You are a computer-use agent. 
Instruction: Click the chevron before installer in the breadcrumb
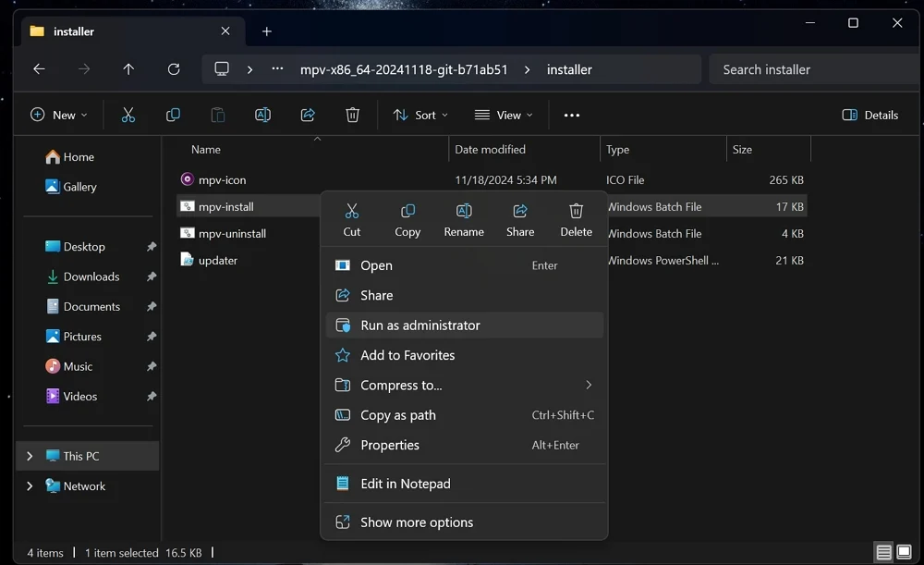(x=527, y=69)
